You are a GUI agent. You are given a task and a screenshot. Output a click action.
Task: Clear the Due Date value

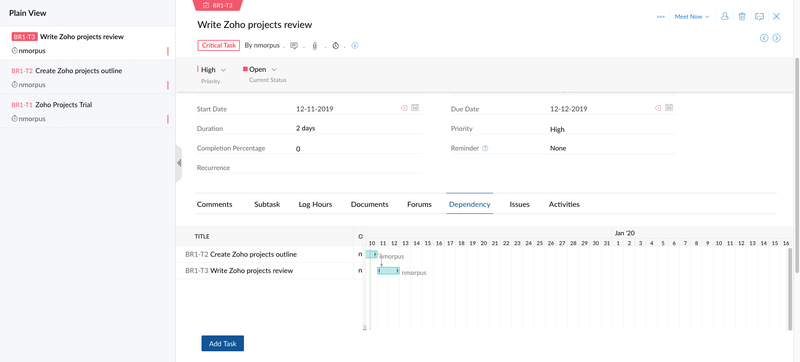[x=658, y=108]
